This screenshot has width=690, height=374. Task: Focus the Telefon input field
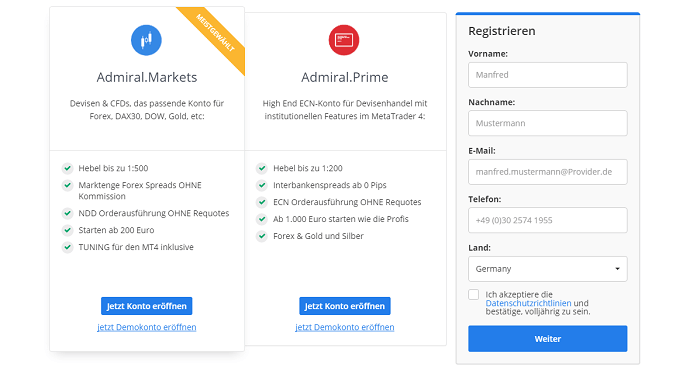point(547,220)
